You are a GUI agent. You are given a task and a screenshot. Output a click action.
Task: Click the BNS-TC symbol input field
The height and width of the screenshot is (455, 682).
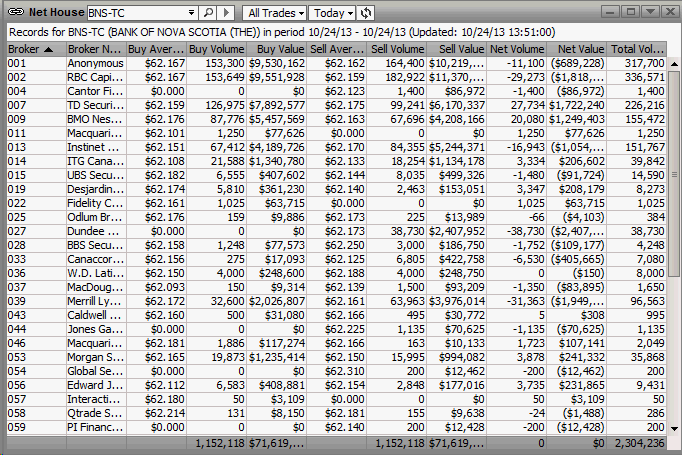(x=137, y=13)
